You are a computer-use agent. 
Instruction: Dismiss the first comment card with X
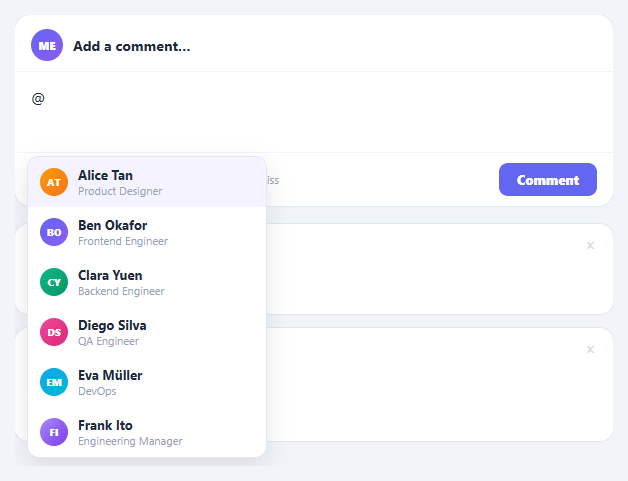point(590,246)
